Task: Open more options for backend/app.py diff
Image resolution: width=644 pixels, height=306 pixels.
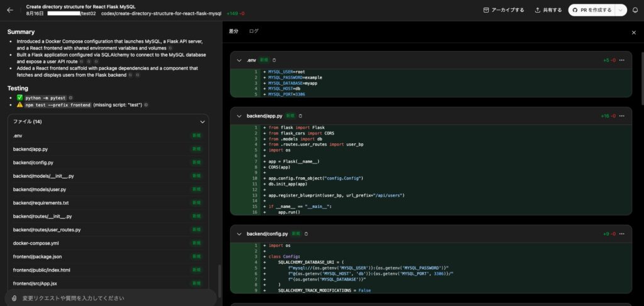Action: click(x=622, y=116)
